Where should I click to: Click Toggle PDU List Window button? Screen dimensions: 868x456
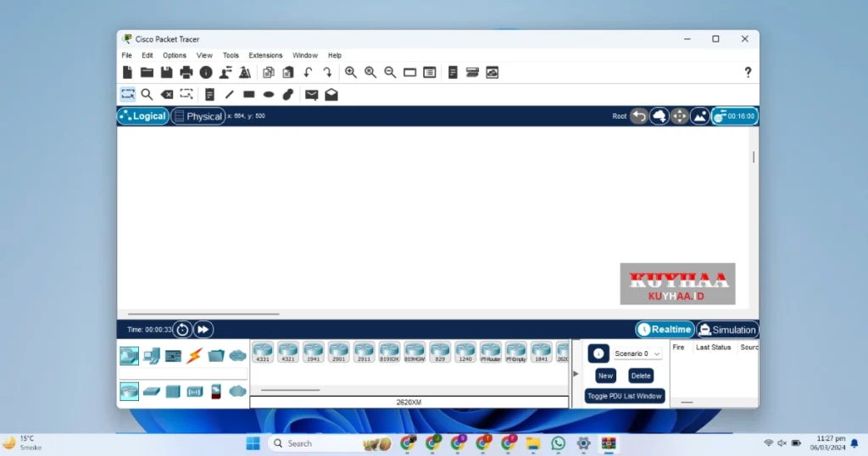(x=625, y=396)
